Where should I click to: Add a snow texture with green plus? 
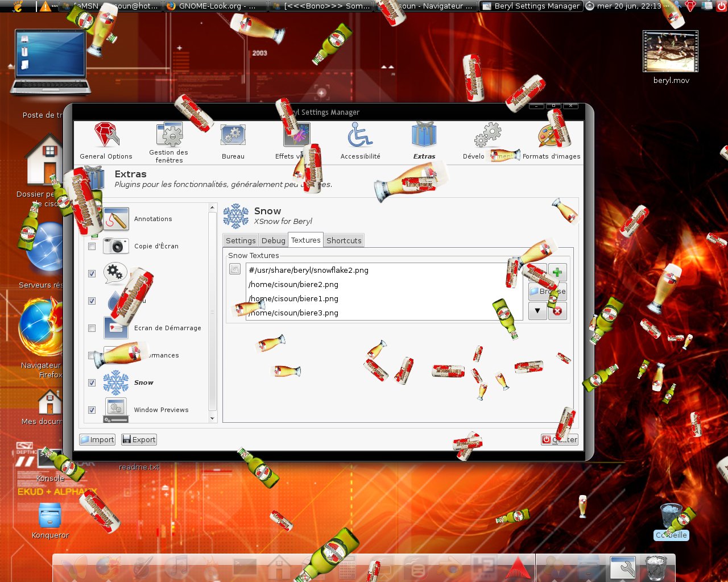coord(557,272)
